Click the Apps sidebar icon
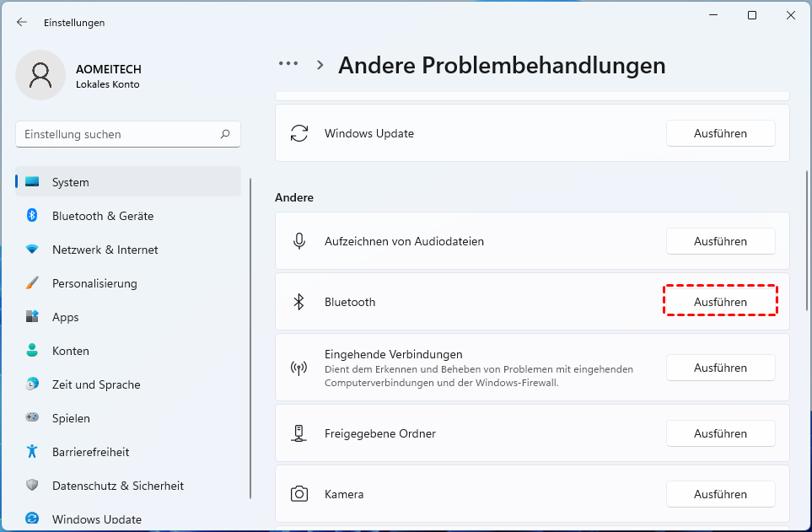This screenshot has width=812, height=532. (32, 316)
